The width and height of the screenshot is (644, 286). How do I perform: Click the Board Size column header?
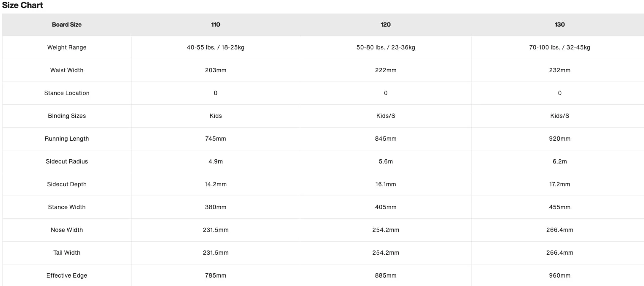(67, 25)
